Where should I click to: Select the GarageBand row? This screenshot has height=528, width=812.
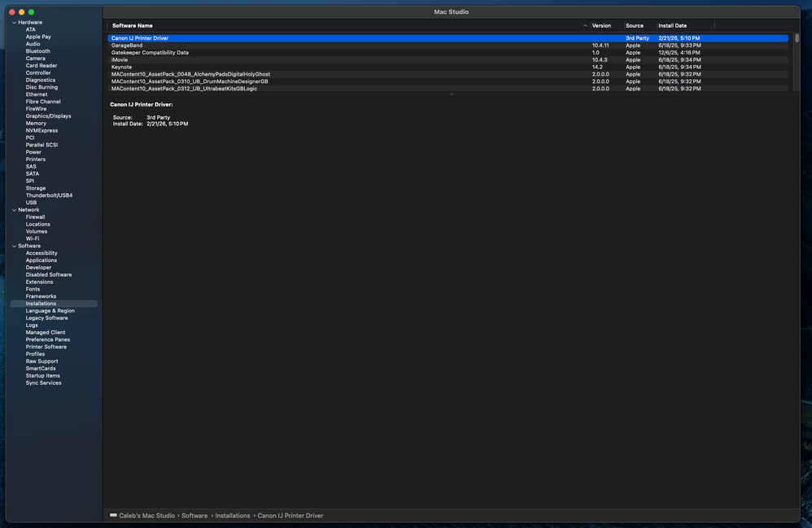pos(447,46)
